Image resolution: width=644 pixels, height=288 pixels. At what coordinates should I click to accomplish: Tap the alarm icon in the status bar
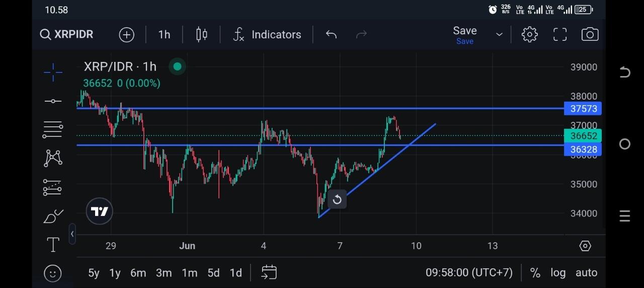(493, 10)
